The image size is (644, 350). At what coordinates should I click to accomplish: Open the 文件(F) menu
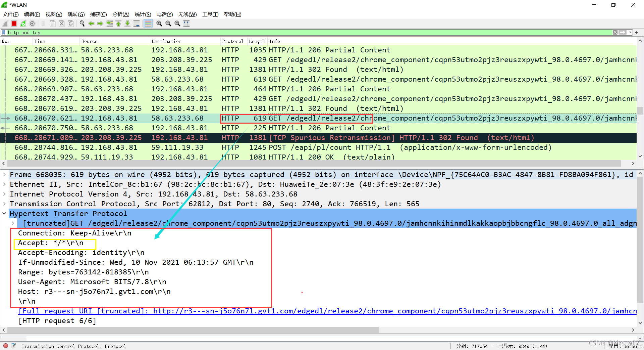(x=11, y=14)
